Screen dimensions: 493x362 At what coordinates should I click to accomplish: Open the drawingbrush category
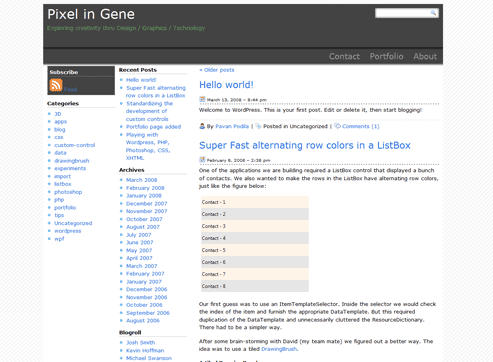[x=72, y=161]
